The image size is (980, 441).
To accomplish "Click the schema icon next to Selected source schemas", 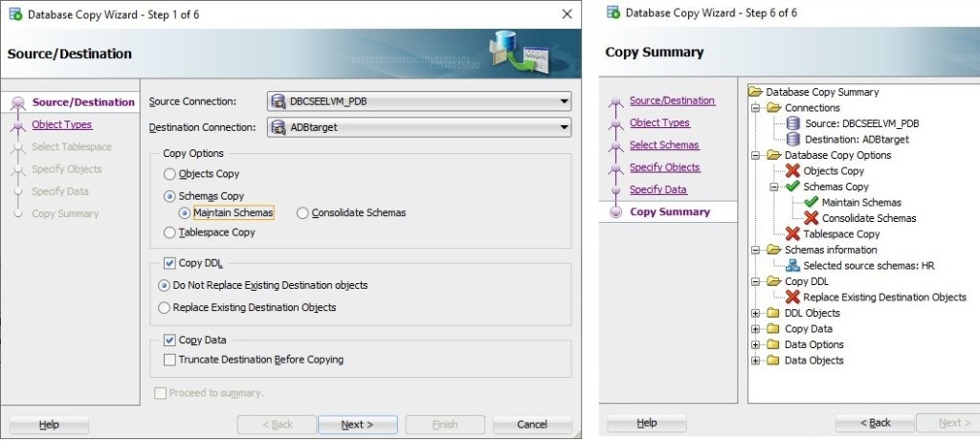I will point(792,266).
